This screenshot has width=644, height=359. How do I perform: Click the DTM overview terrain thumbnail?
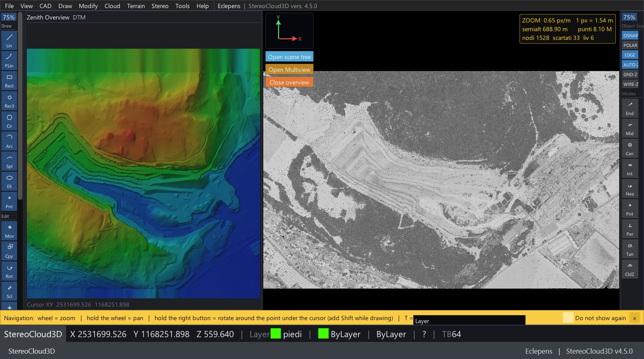tap(143, 173)
